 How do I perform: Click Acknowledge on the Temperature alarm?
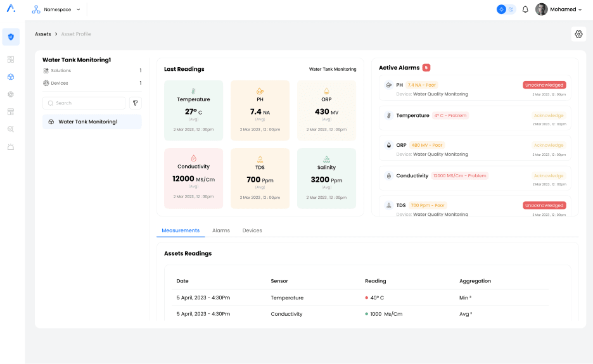(549, 116)
